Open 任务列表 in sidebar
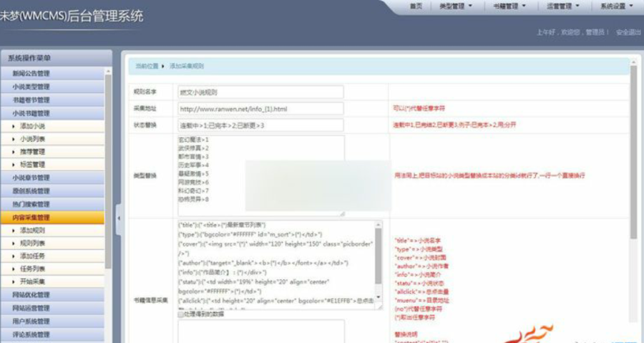 pos(52,269)
